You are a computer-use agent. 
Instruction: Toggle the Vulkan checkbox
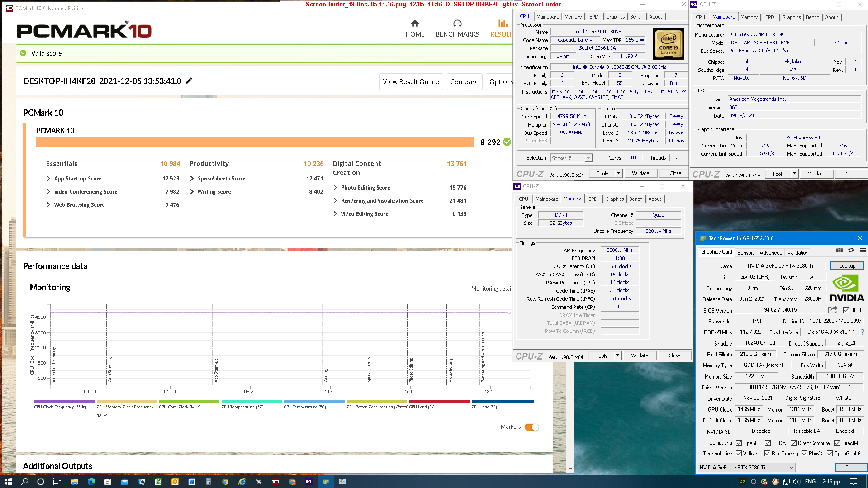[x=739, y=454]
